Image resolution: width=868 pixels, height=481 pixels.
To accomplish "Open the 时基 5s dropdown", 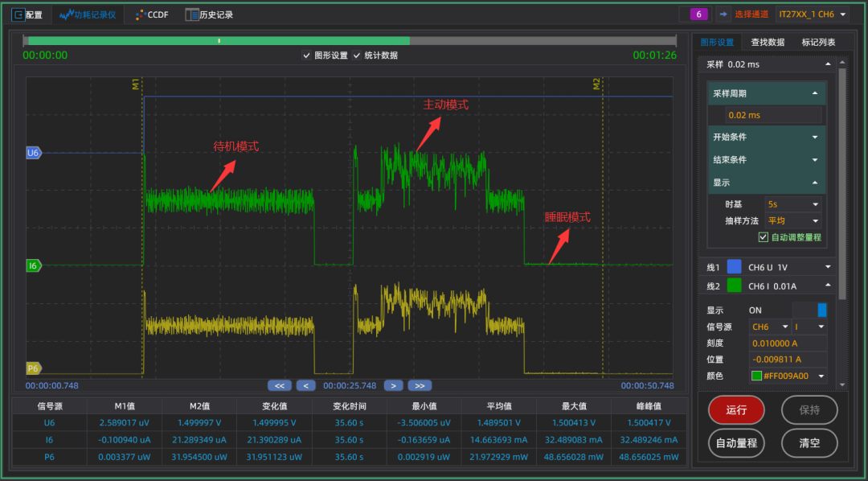I will coord(793,204).
